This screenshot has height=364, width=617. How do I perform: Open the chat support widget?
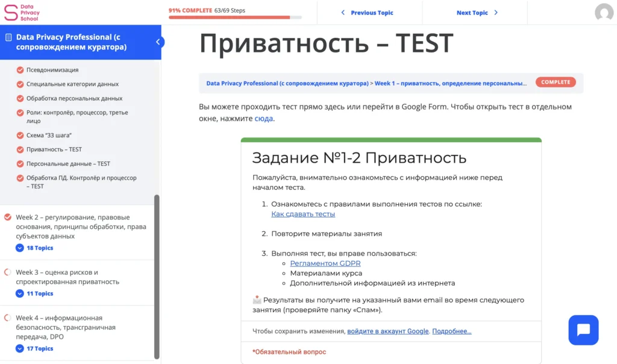(x=583, y=330)
